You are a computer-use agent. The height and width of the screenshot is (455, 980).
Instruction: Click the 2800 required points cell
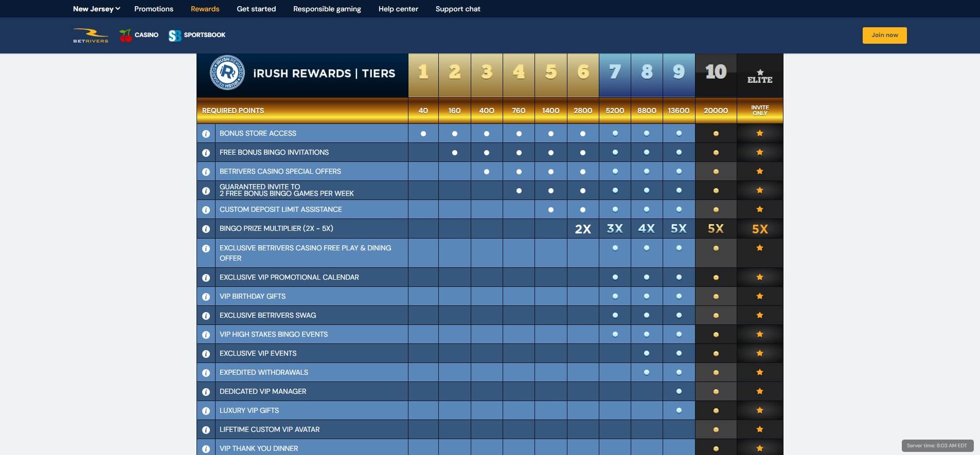(x=583, y=111)
